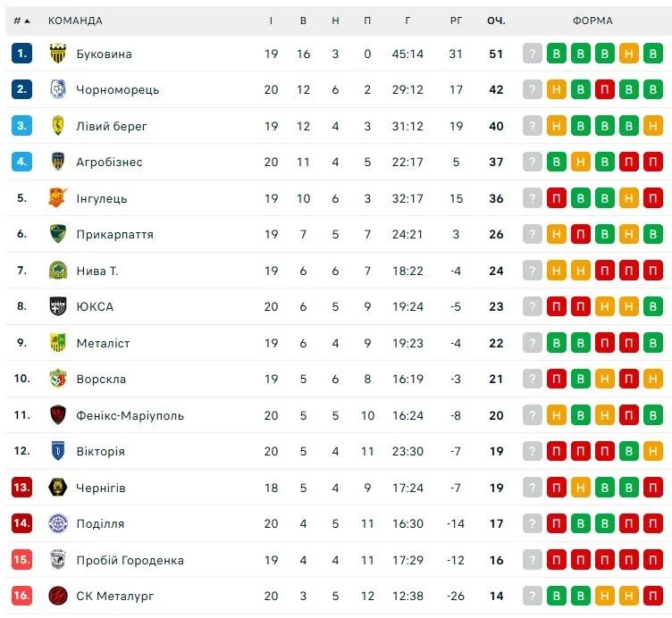
Task: Click the blue position badge for rank 1
Action: coord(21,54)
